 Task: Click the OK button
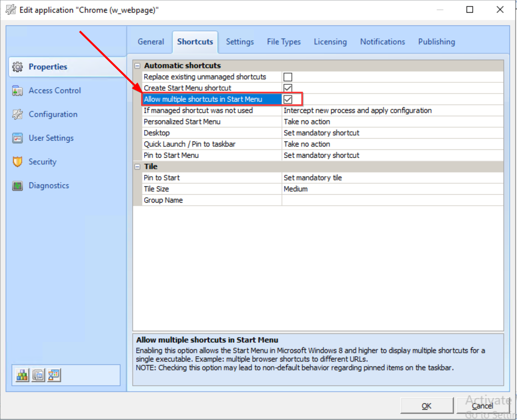[427, 406]
